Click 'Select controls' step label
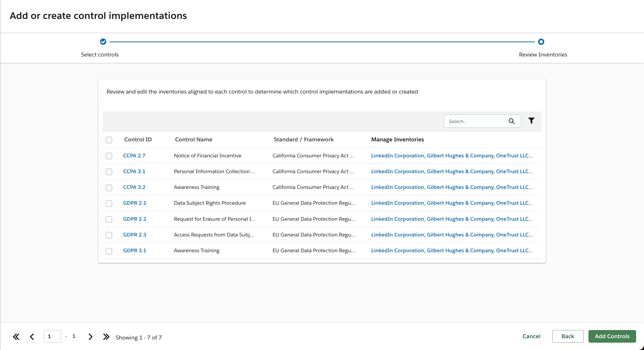Screen dimensions: 644x350 [x=100, y=55]
